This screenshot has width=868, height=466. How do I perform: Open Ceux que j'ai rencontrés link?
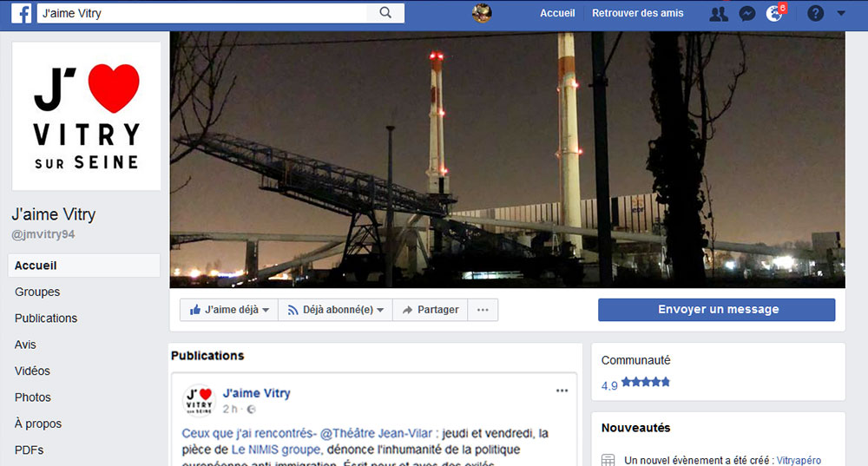coord(249,433)
